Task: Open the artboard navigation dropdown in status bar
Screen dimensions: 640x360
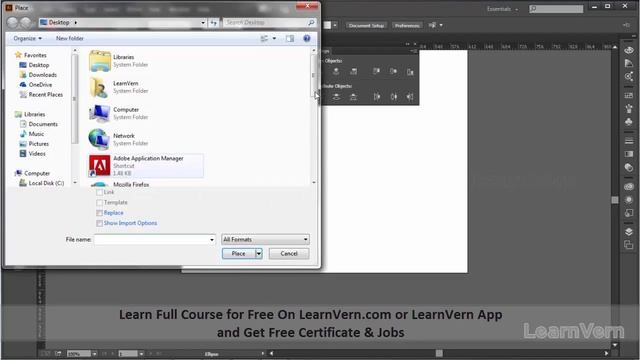Action: click(141, 353)
